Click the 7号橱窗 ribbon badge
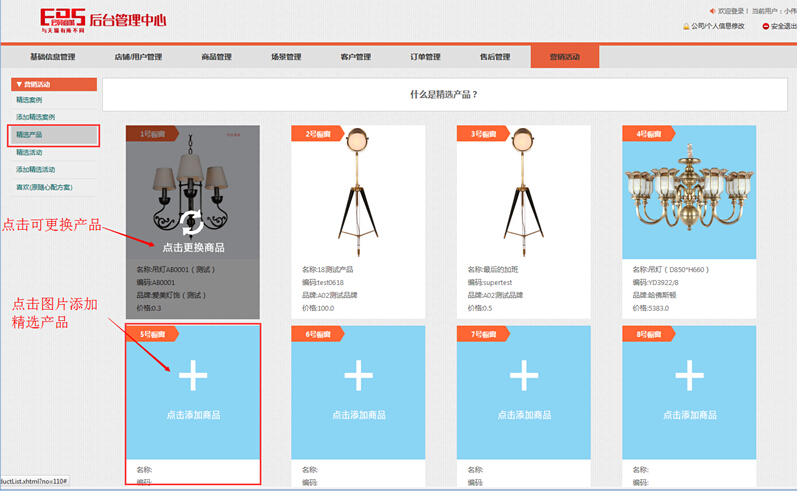Image resolution: width=797 pixels, height=491 pixels. pyautogui.click(x=483, y=334)
